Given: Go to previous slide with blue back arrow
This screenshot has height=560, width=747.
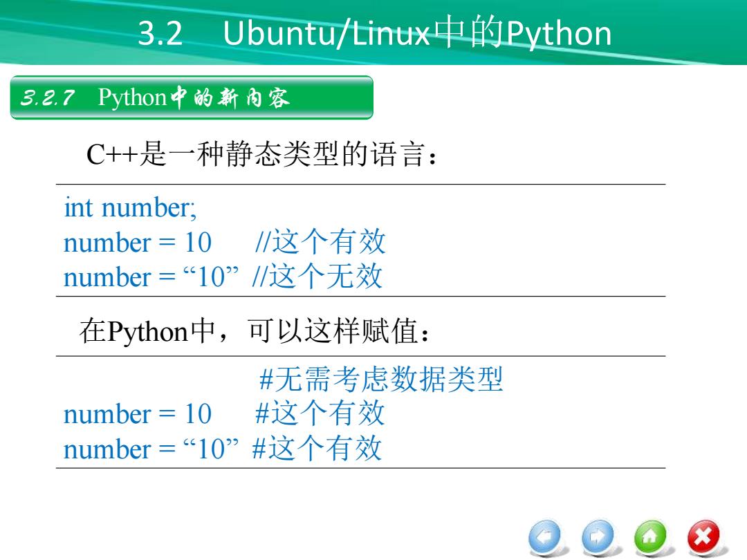Looking at the screenshot, I should [x=546, y=537].
